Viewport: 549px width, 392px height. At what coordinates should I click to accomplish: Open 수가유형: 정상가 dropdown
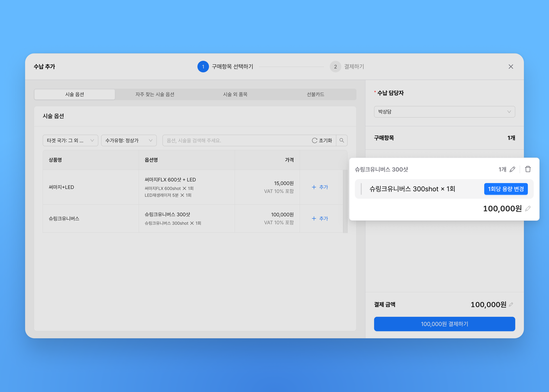tap(129, 140)
